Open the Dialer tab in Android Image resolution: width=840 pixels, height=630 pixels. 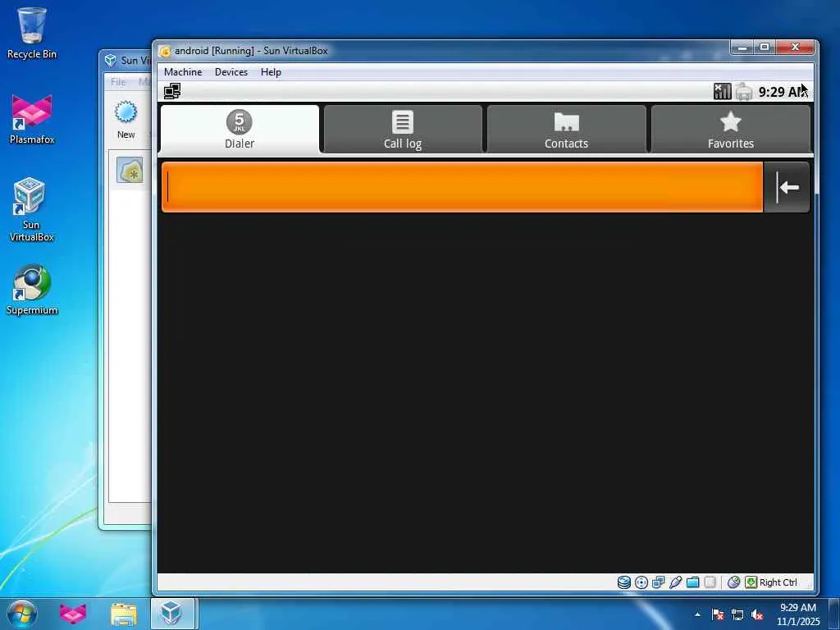point(240,129)
